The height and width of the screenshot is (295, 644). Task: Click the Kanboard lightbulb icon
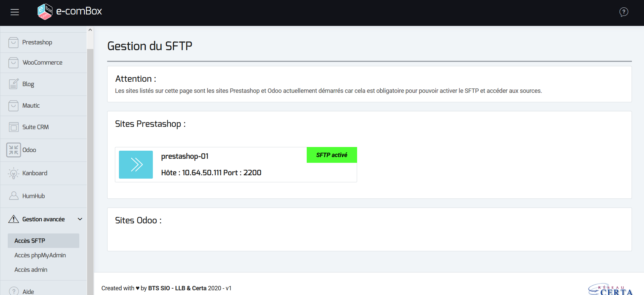pyautogui.click(x=13, y=173)
